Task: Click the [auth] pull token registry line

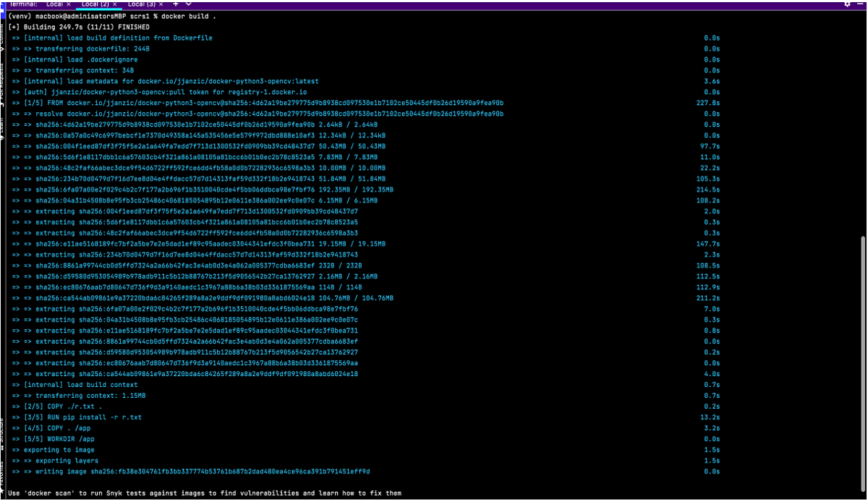Action: pos(159,92)
